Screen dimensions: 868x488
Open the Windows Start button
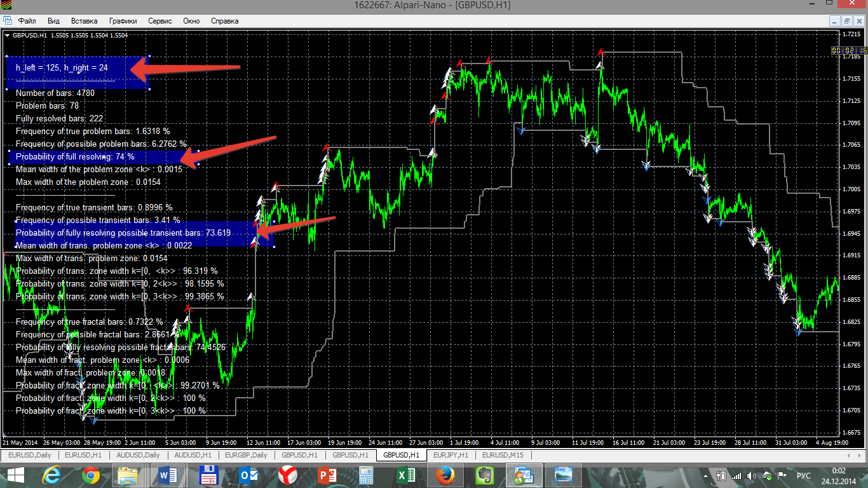[15, 475]
